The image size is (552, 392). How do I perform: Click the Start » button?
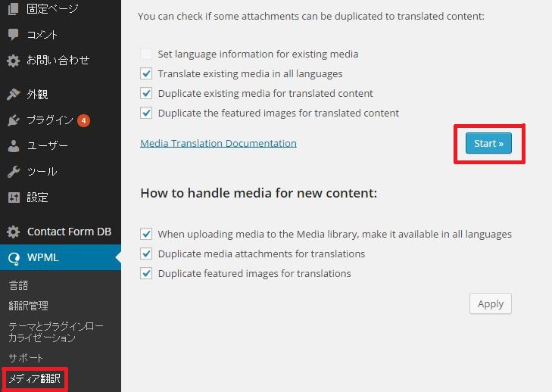pos(488,143)
